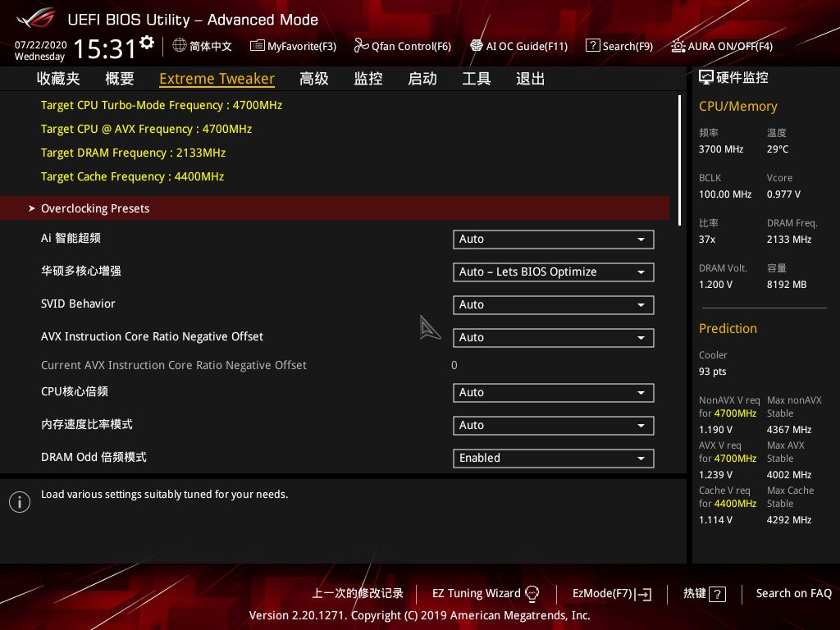
Task: Expand the Overclocking Presets submenu
Action: (x=95, y=208)
